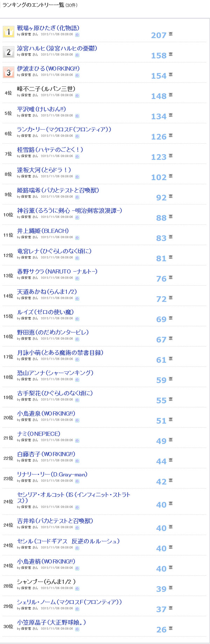
Task: Click small blue icon beside ルイズ timestamp
Action: click(77, 319)
